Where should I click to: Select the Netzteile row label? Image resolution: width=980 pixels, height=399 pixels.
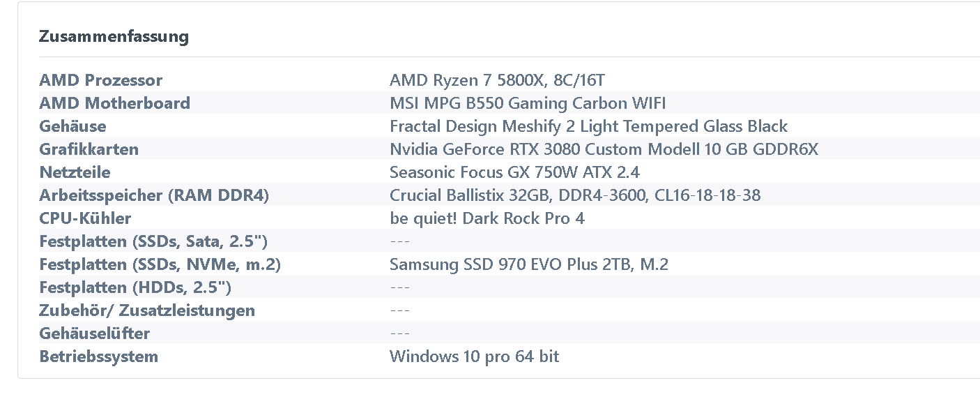coord(75,172)
